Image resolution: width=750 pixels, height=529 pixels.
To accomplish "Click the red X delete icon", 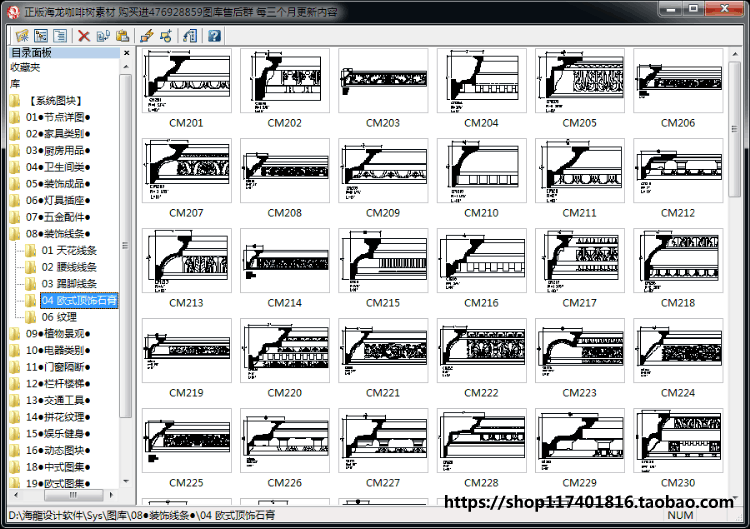I will click(84, 36).
